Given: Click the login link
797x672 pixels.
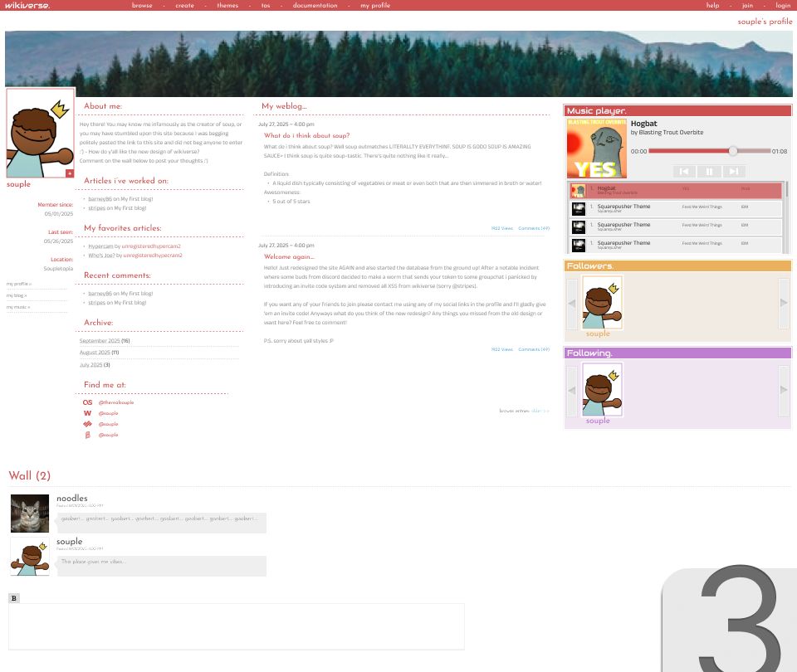Looking at the screenshot, I should point(783,6).
